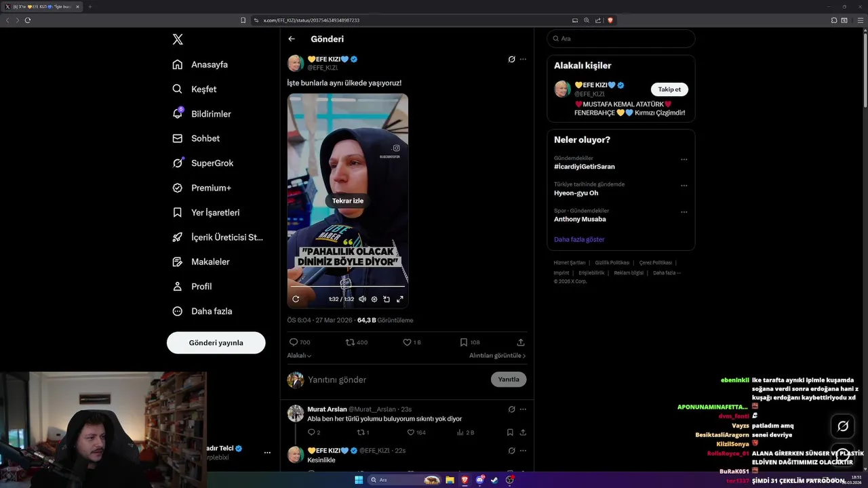Click the Gönderi yayınla button

(x=216, y=342)
